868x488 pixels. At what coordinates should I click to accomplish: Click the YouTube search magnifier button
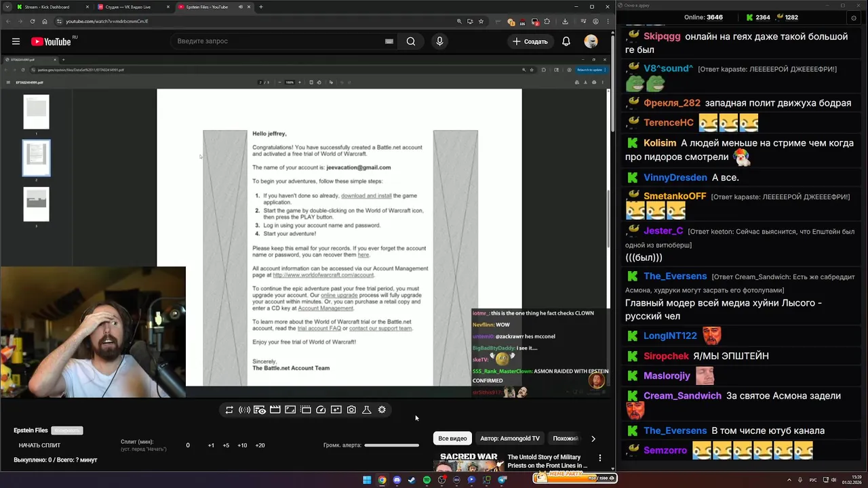click(x=411, y=41)
